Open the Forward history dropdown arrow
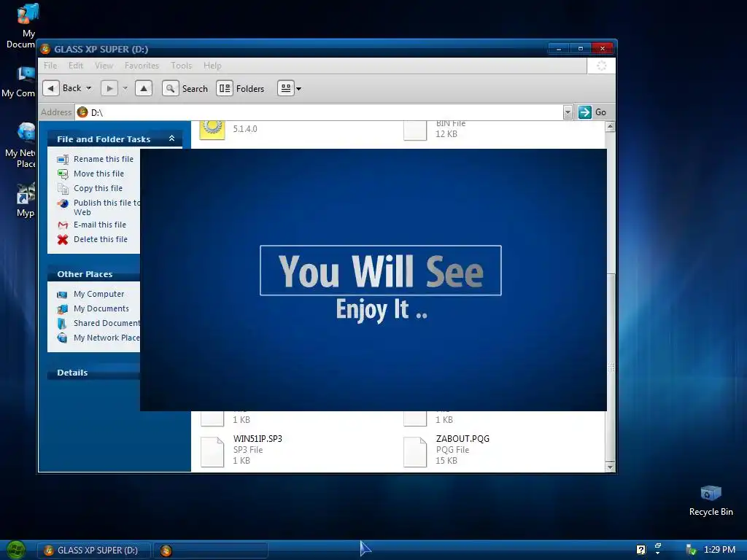The height and width of the screenshot is (560, 747). pyautogui.click(x=125, y=88)
